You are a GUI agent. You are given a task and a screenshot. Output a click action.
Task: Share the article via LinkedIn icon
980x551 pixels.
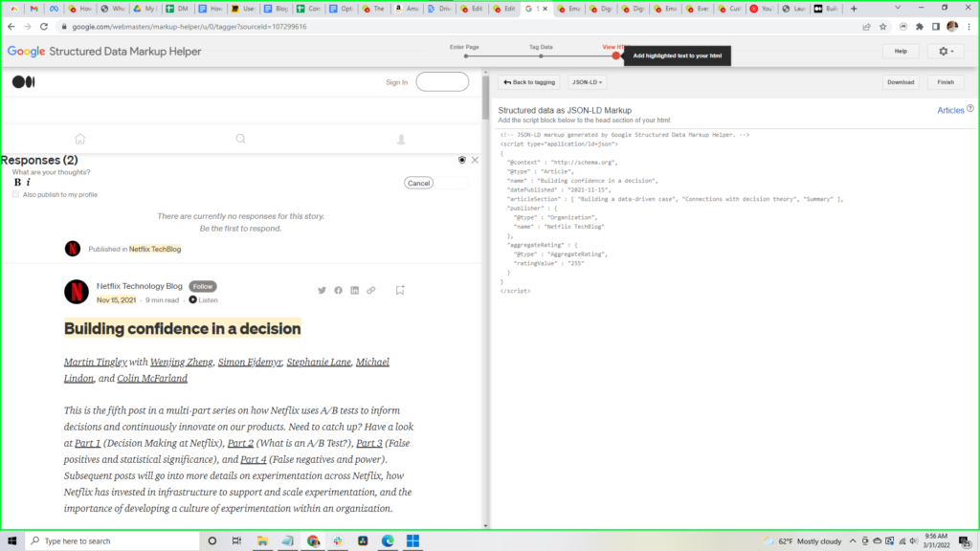click(354, 290)
